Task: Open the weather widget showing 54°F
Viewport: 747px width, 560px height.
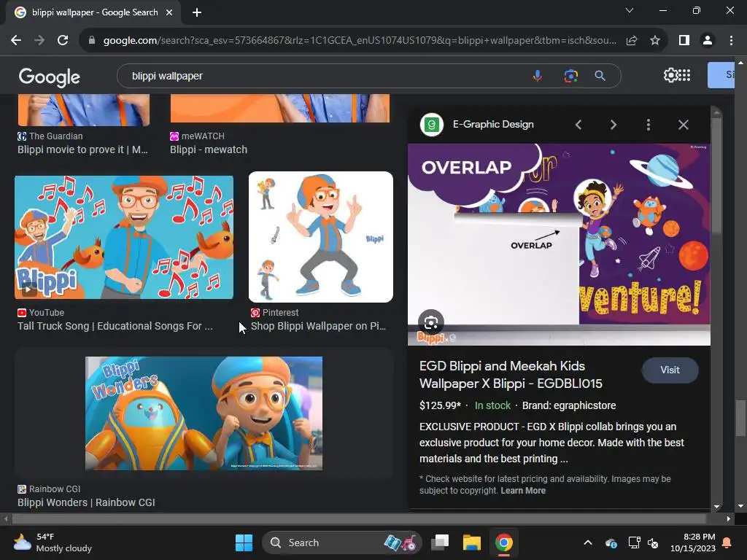Action: click(x=53, y=542)
